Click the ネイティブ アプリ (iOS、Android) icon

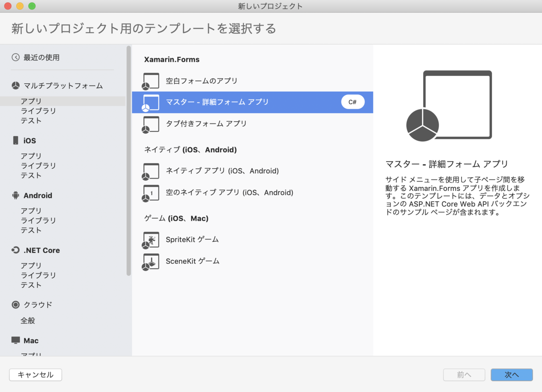point(150,171)
